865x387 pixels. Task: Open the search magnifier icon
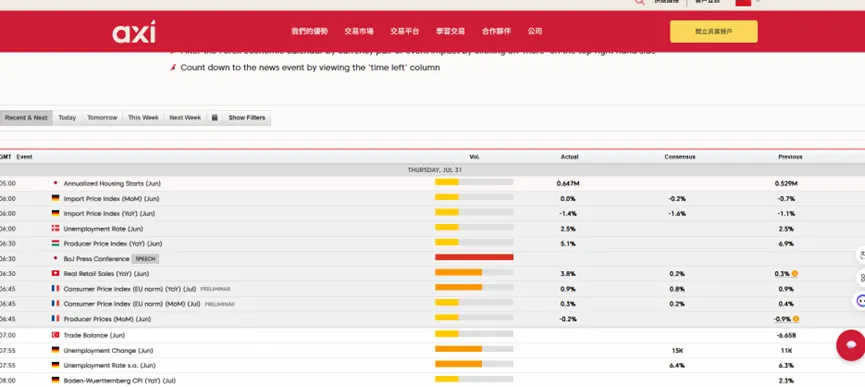639,2
